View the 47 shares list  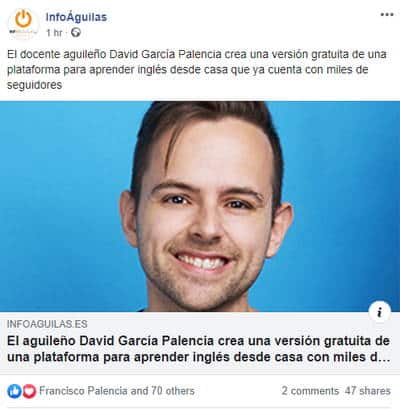click(x=368, y=391)
